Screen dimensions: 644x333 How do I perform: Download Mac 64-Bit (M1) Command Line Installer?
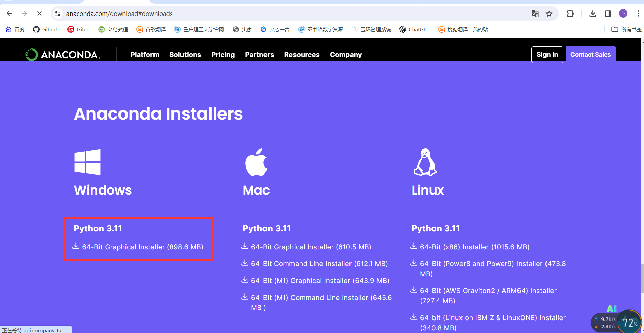(x=316, y=303)
